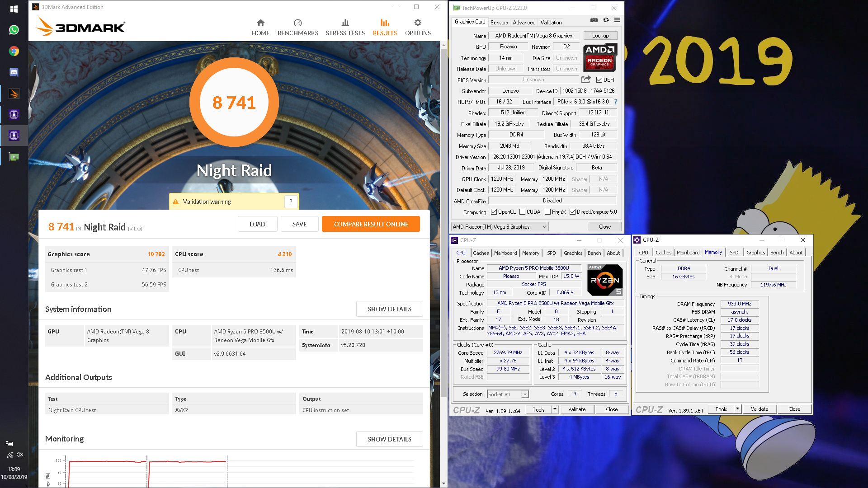Click the CPU score value 4 210

point(284,254)
